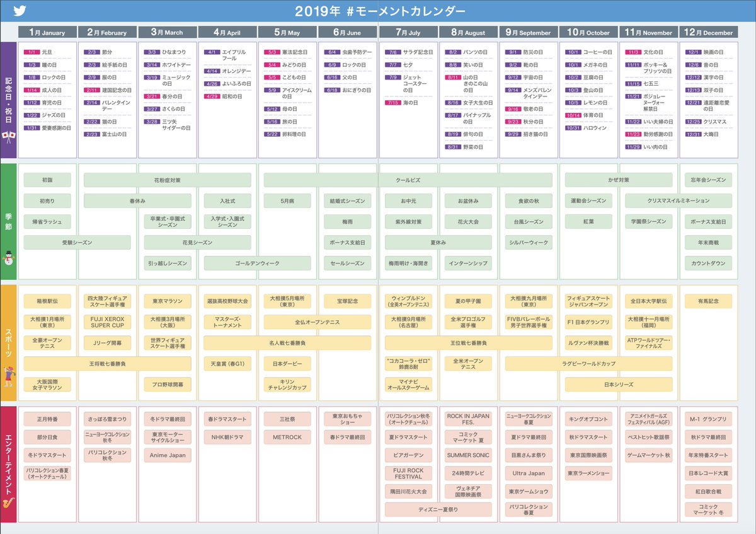756x534 pixels.
Task: Open the 10月 October column header
Action: 588,32
